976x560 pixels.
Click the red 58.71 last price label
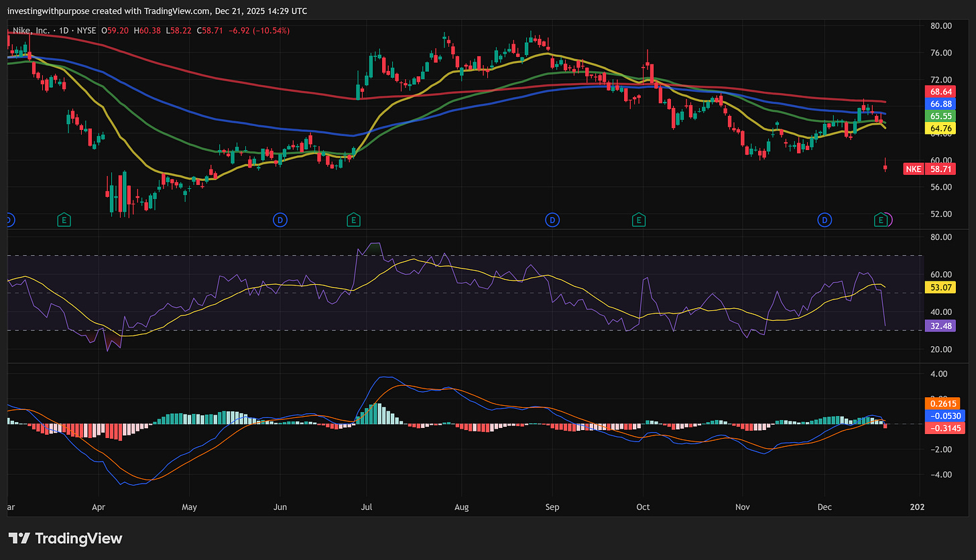pyautogui.click(x=940, y=169)
